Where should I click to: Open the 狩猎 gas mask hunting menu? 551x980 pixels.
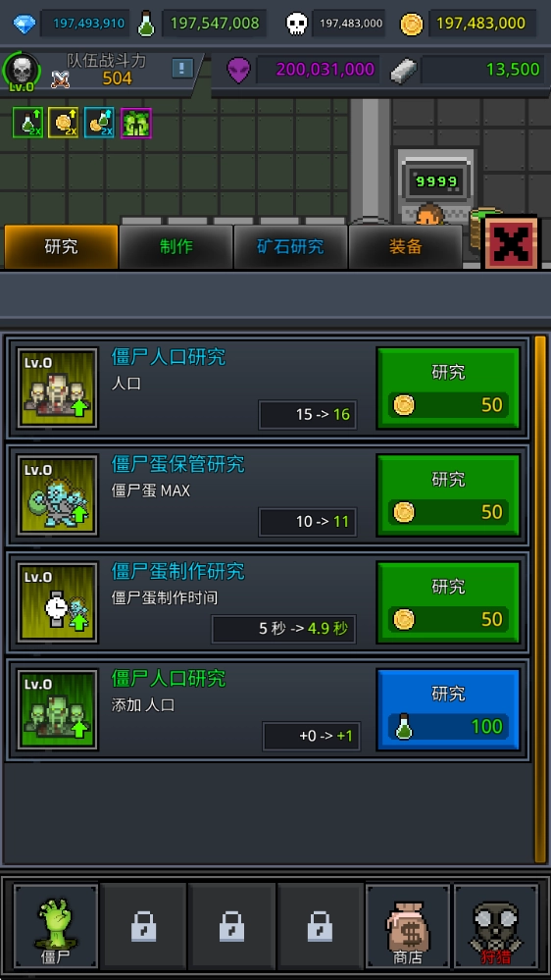click(x=496, y=927)
